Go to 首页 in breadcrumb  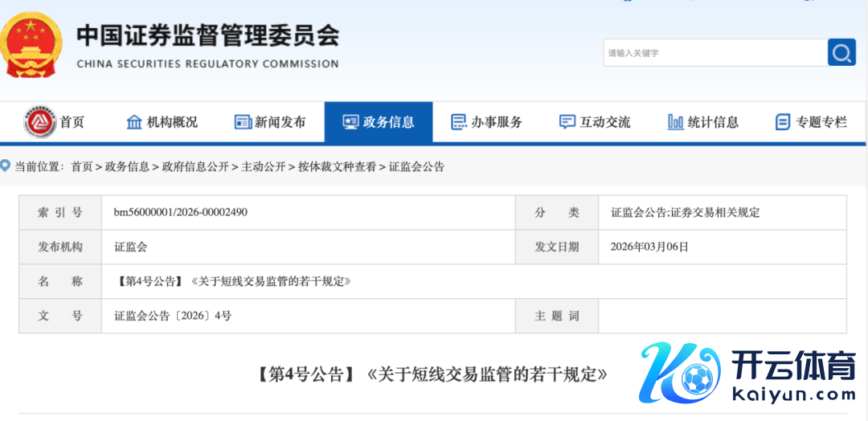click(81, 166)
